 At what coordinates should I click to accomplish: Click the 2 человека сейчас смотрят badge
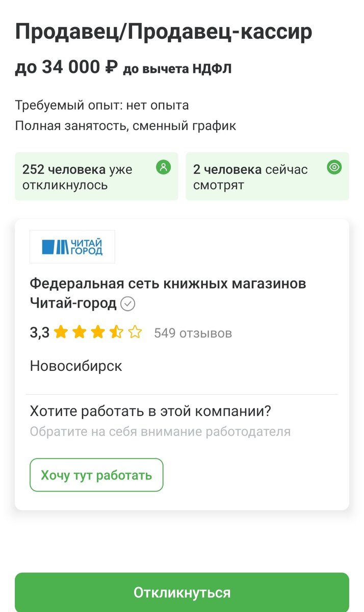click(268, 176)
